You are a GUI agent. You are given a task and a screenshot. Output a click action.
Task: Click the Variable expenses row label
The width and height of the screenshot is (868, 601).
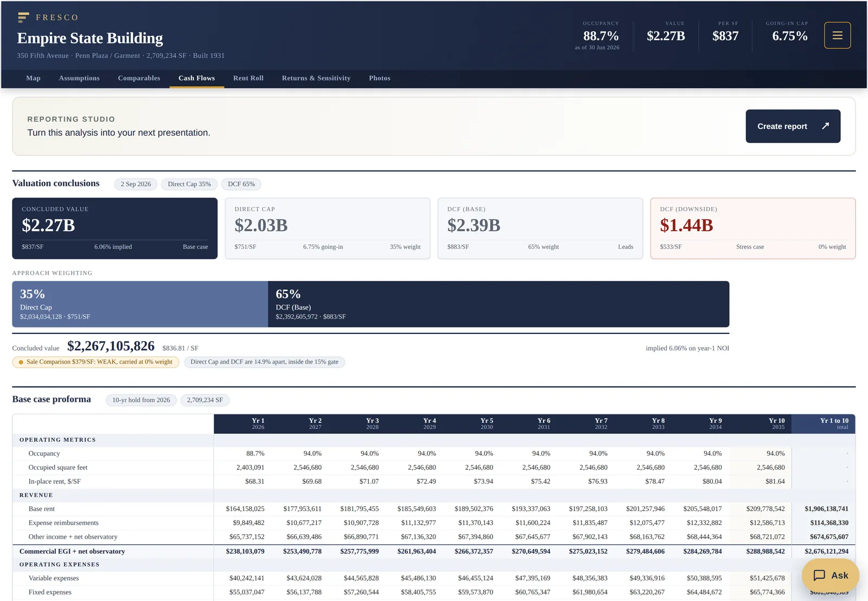pos(54,578)
